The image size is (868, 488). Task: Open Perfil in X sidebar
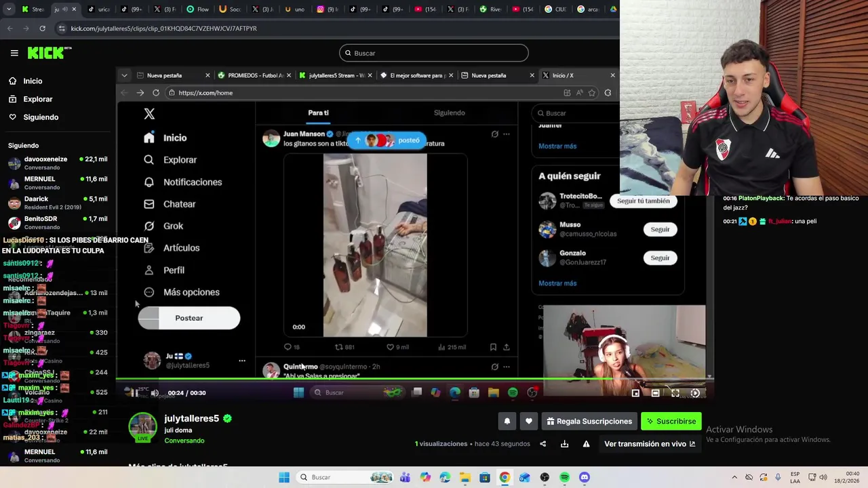click(165, 270)
